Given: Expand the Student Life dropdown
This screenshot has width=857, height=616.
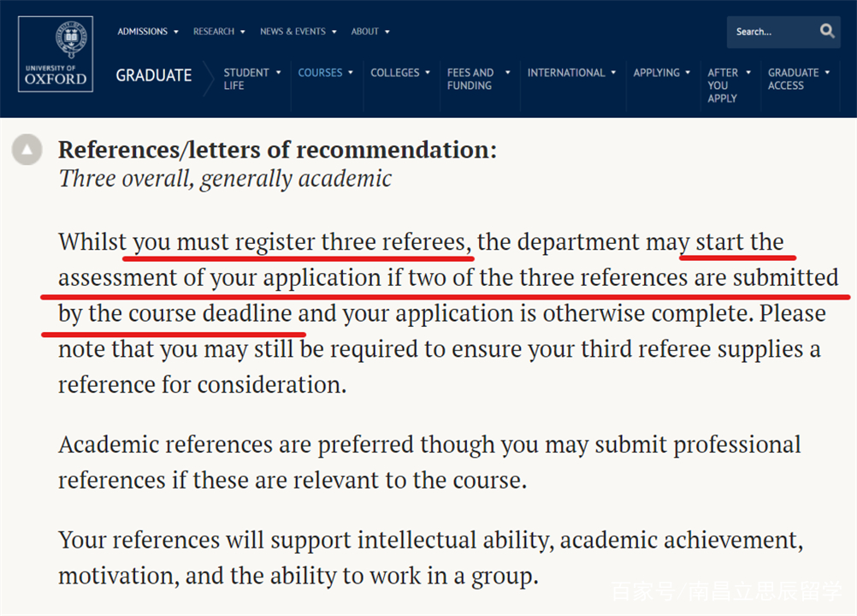Looking at the screenshot, I should [x=278, y=72].
